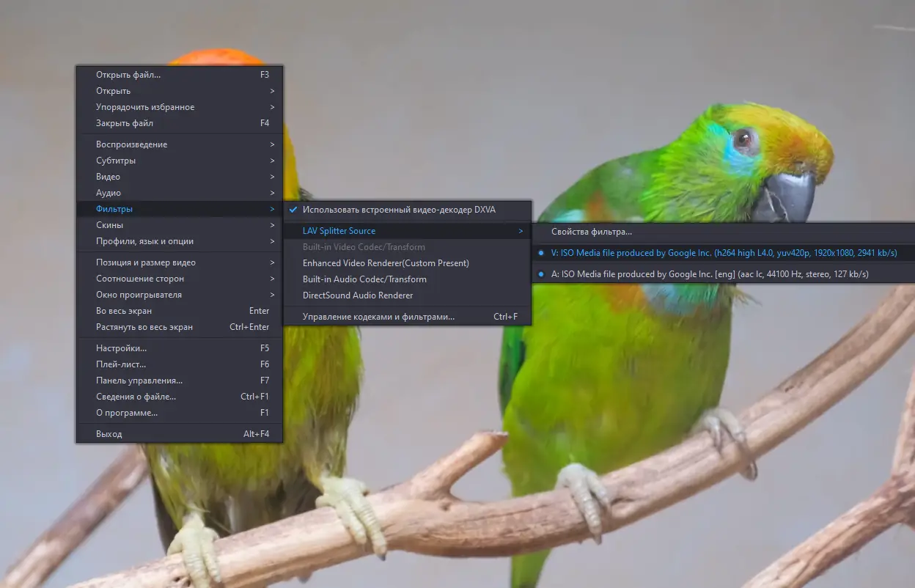Open 'Сведения о файле...' entry
The width and height of the screenshot is (915, 588).
180,397
